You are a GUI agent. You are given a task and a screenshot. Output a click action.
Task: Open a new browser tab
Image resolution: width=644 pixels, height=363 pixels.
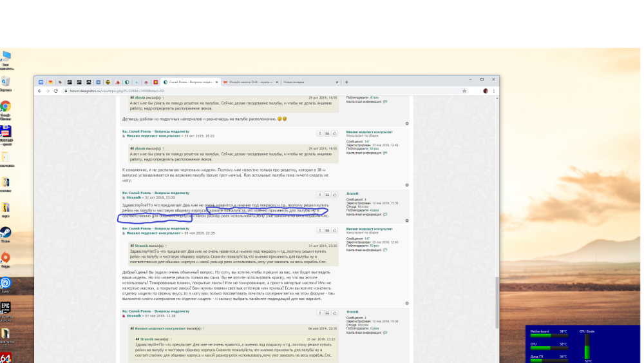point(346,82)
